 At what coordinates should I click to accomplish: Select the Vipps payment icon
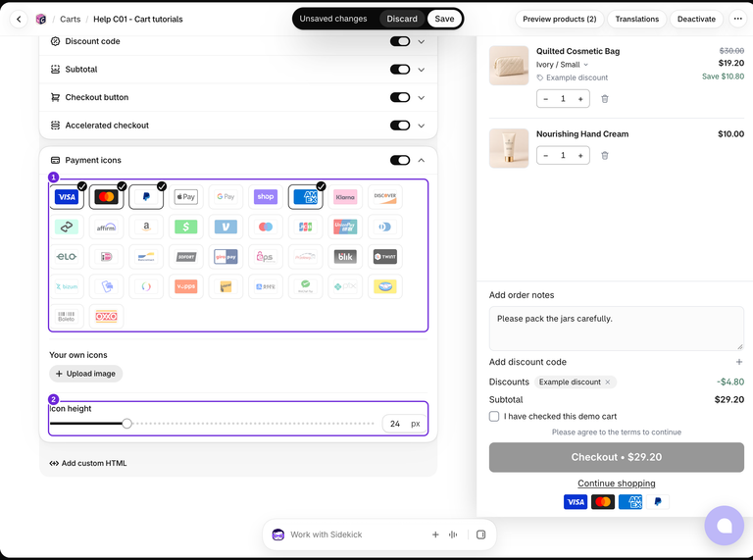click(x=186, y=286)
